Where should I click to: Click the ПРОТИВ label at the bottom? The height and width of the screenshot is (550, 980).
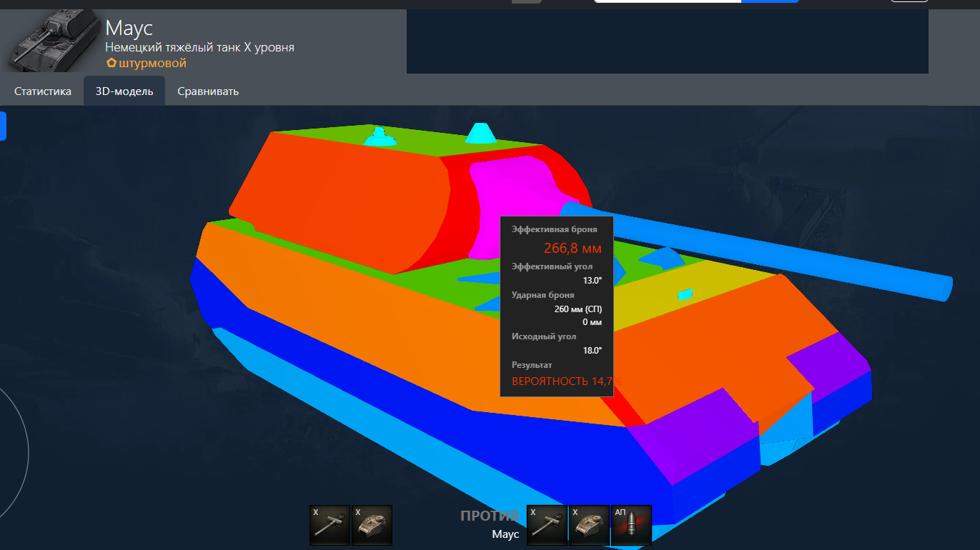(490, 516)
